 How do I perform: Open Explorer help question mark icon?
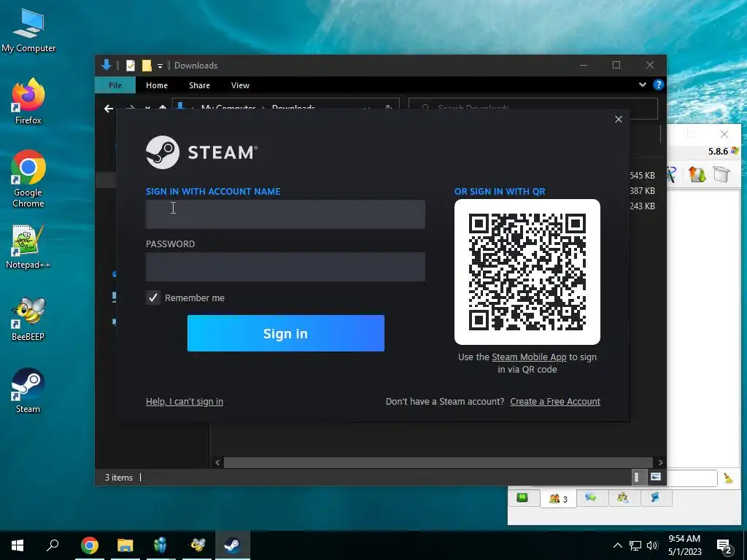tap(659, 85)
